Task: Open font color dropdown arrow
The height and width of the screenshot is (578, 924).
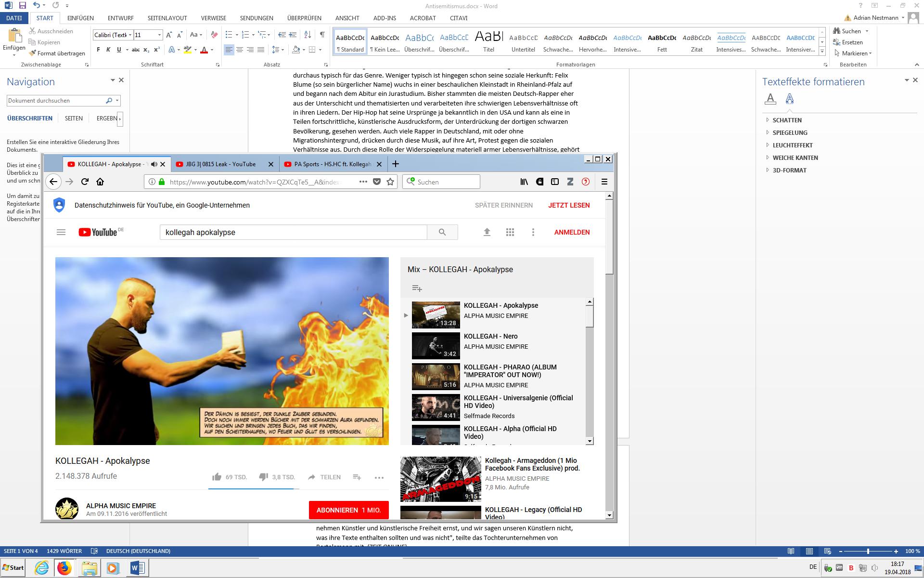Action: [x=212, y=50]
